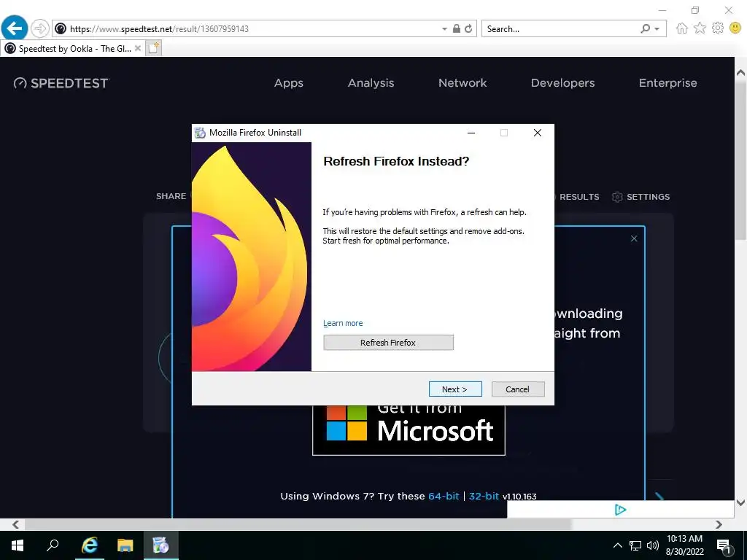Show hidden system tray icons
The height and width of the screenshot is (560, 747).
617,545
